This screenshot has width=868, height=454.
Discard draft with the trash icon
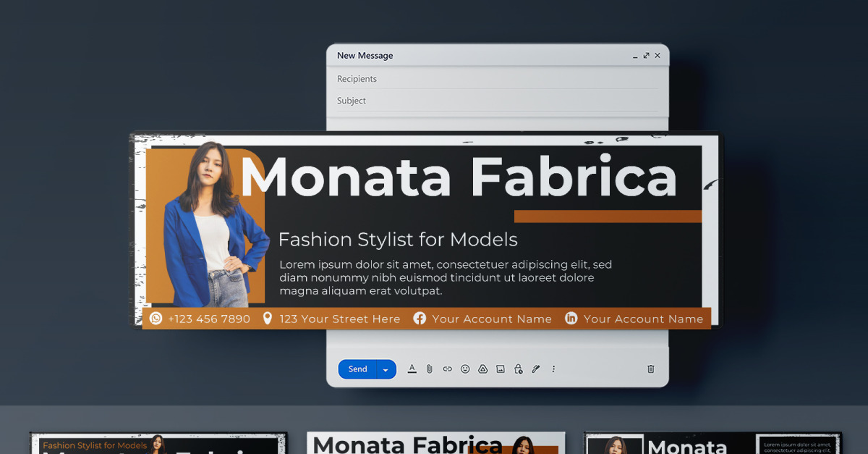tap(650, 369)
